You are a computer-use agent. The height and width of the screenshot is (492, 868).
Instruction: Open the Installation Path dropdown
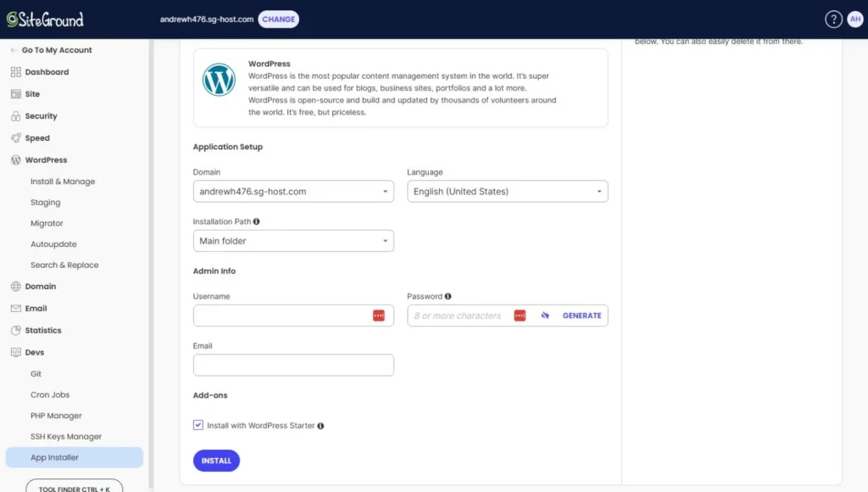(x=293, y=241)
